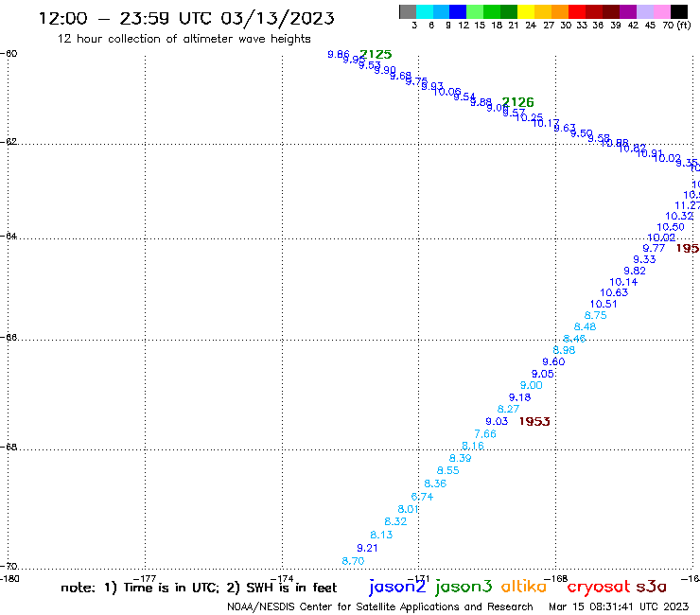Click the wave height value "8.32"

point(395,521)
